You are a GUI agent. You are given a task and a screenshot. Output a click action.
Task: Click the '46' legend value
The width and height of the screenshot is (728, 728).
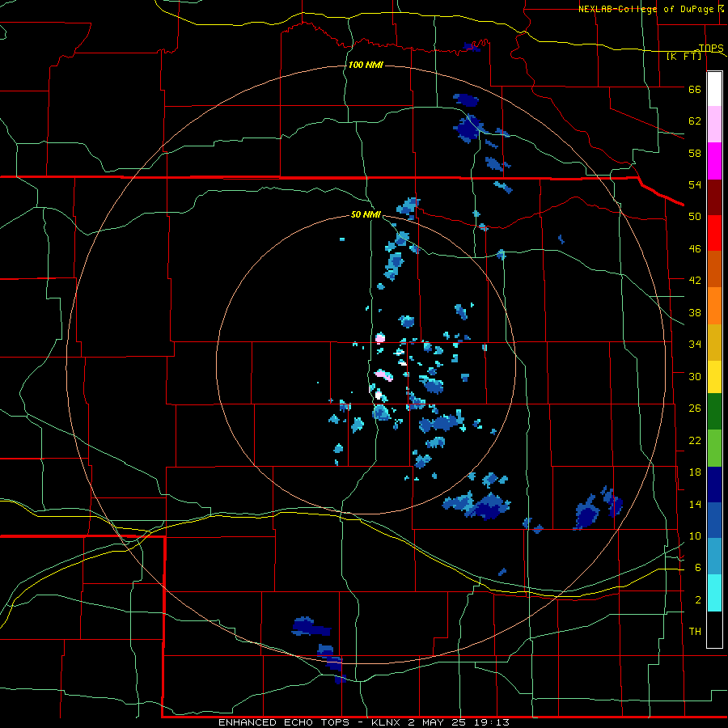[x=695, y=249]
